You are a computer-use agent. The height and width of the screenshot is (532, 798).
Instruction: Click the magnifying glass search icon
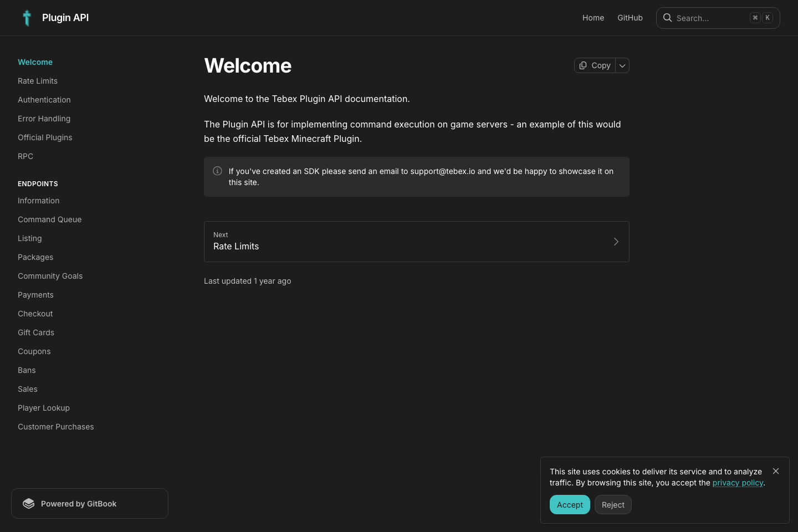667,18
